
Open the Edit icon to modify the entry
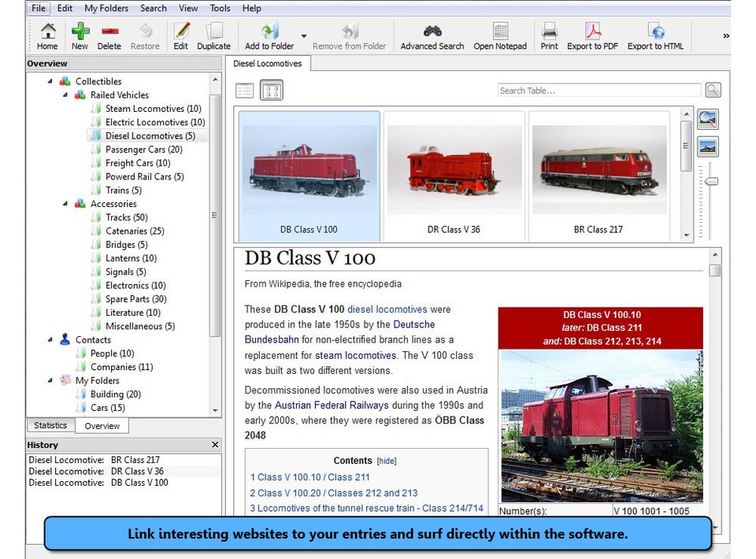(x=180, y=35)
